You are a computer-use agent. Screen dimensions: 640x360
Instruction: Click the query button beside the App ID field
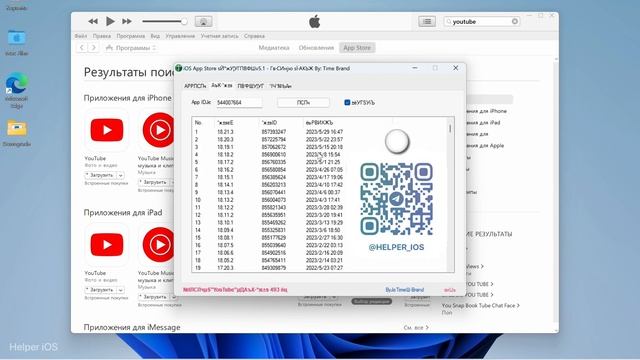click(x=303, y=102)
